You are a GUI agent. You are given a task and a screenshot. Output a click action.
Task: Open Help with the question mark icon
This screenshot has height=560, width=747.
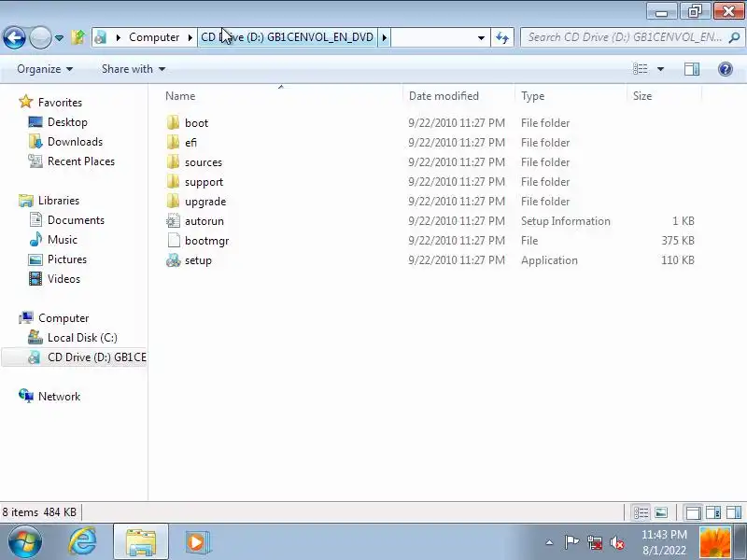click(726, 69)
